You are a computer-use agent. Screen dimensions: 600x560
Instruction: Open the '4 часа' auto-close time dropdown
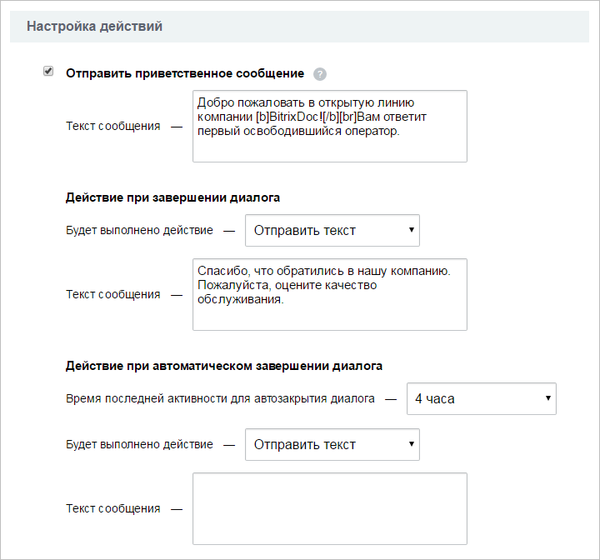[481, 398]
